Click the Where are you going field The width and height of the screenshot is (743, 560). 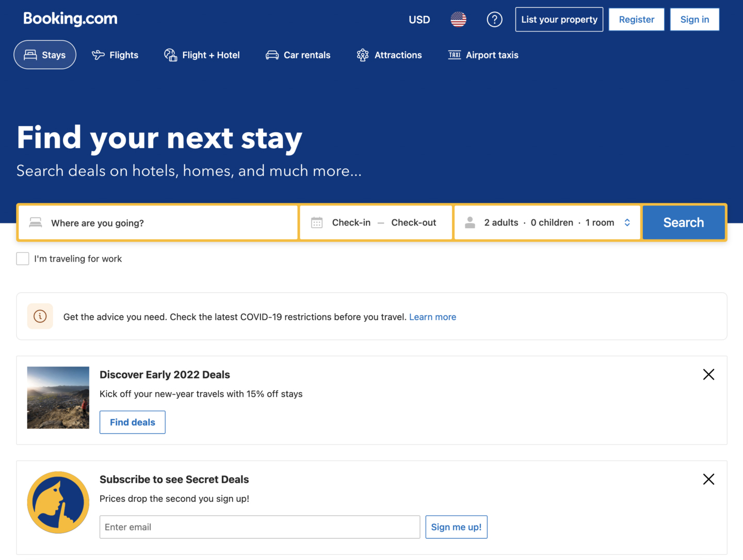155,222
